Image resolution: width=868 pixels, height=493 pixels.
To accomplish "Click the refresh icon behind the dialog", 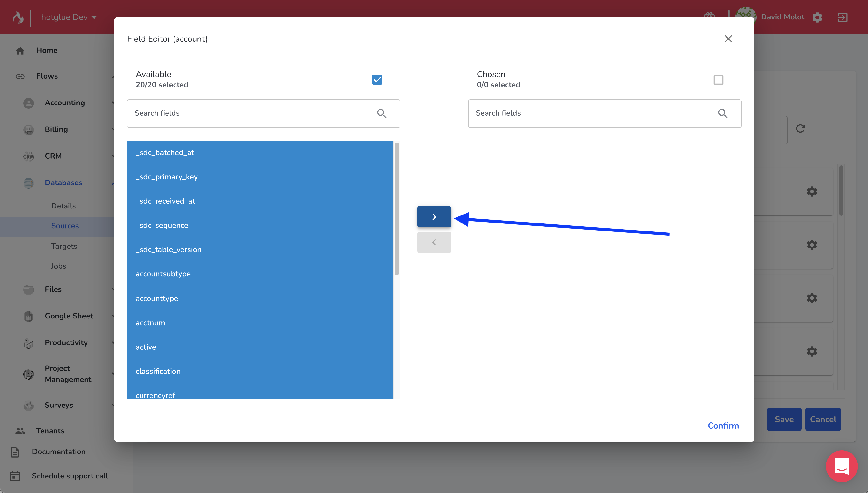I will [x=800, y=129].
